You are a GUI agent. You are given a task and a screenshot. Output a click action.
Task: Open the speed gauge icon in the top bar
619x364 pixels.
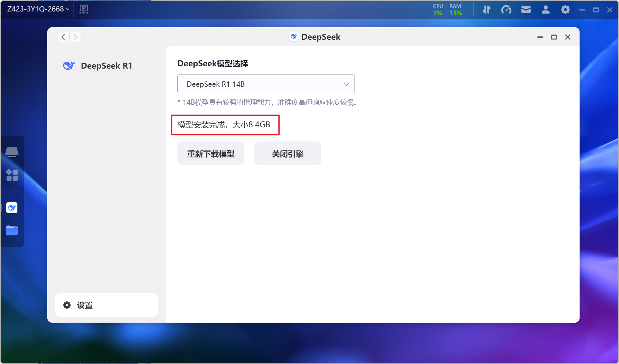coord(506,10)
